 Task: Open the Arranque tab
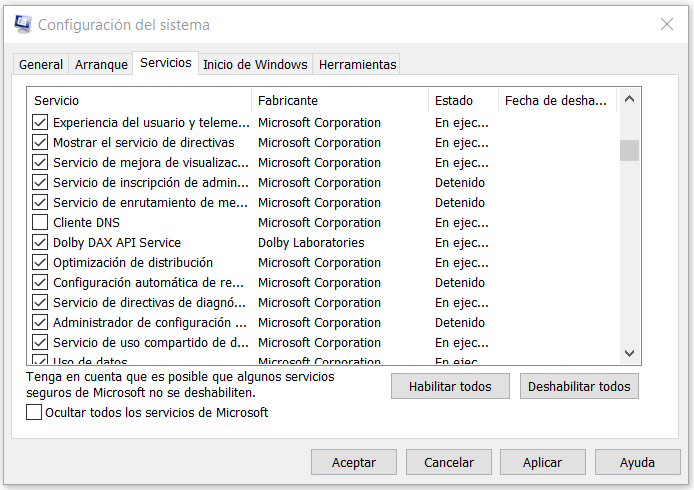click(x=101, y=65)
